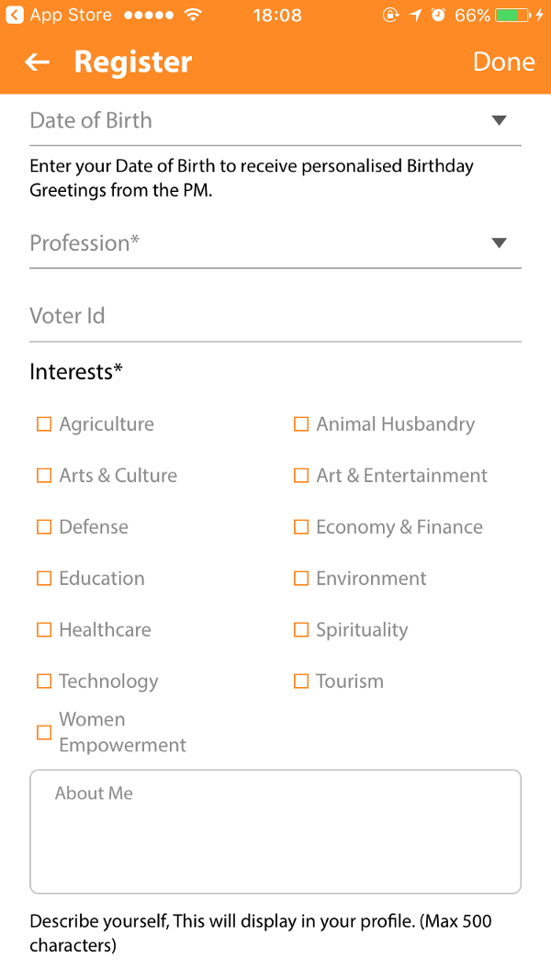Enable the Animal Husbandry checkbox
The height and width of the screenshot is (980, 551).
(300, 423)
